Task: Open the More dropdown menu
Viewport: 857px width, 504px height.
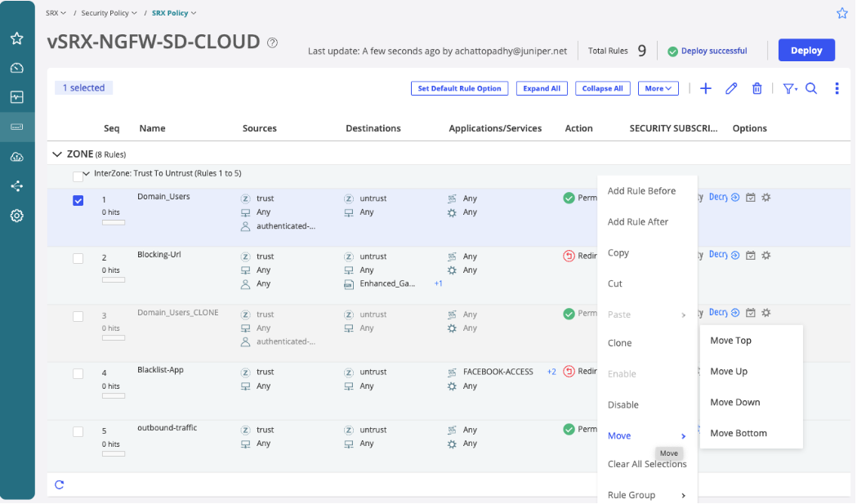Action: click(x=658, y=88)
